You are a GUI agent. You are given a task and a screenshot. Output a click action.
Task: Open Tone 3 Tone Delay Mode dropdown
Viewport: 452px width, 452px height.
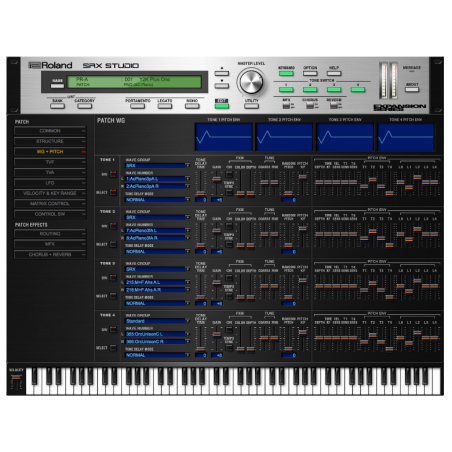[158, 303]
